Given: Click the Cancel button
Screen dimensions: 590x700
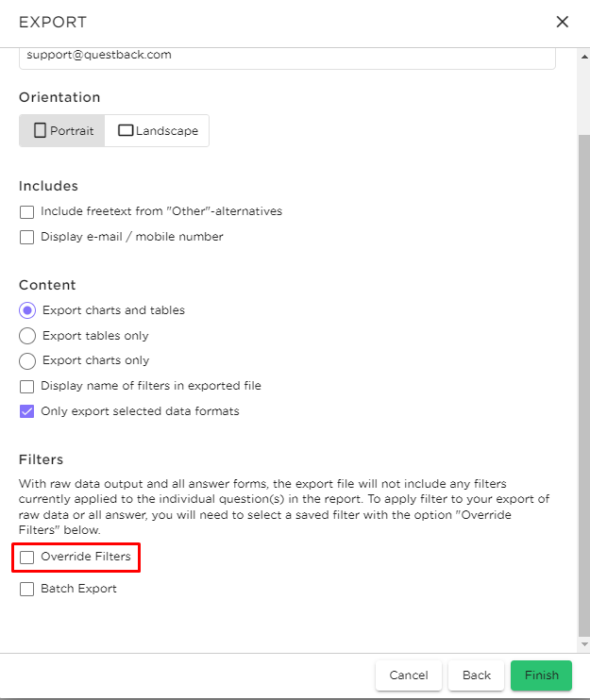Looking at the screenshot, I should (408, 675).
